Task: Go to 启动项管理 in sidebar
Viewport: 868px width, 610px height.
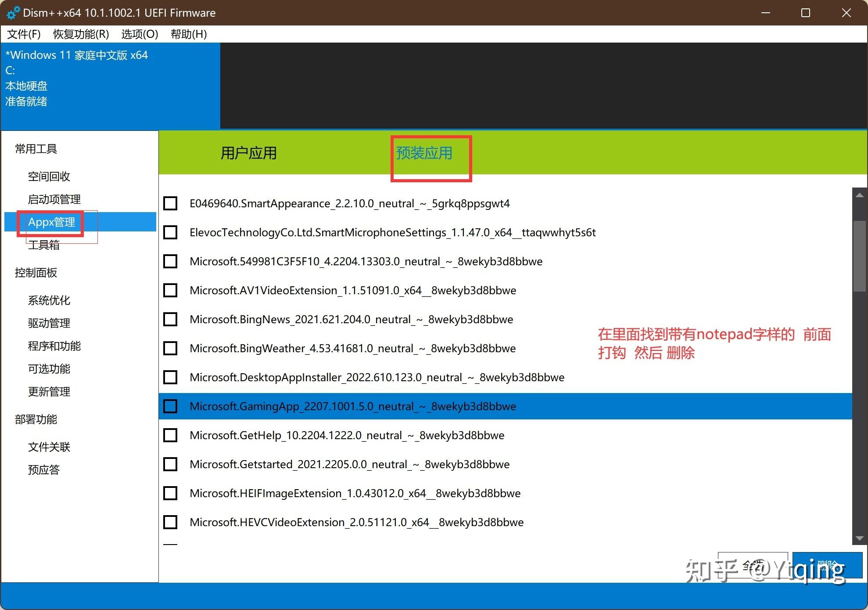Action: pyautogui.click(x=54, y=199)
